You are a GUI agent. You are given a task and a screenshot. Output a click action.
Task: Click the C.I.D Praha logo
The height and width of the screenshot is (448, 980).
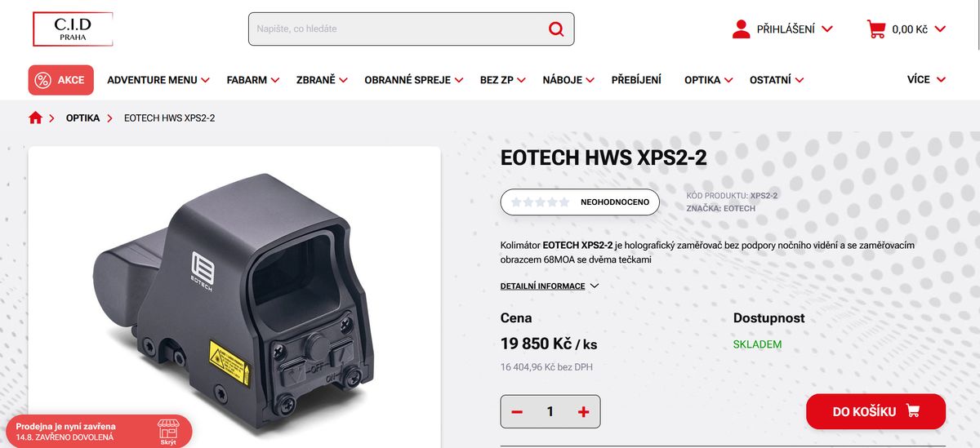pos(73,29)
